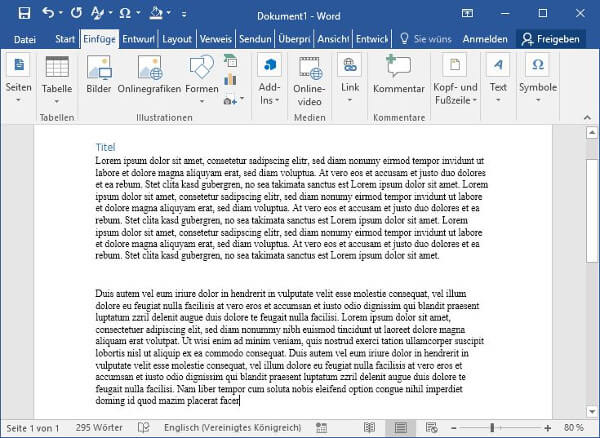This screenshot has height=438, width=600.
Task: Switch to the Sendungen tab
Action: (255, 39)
